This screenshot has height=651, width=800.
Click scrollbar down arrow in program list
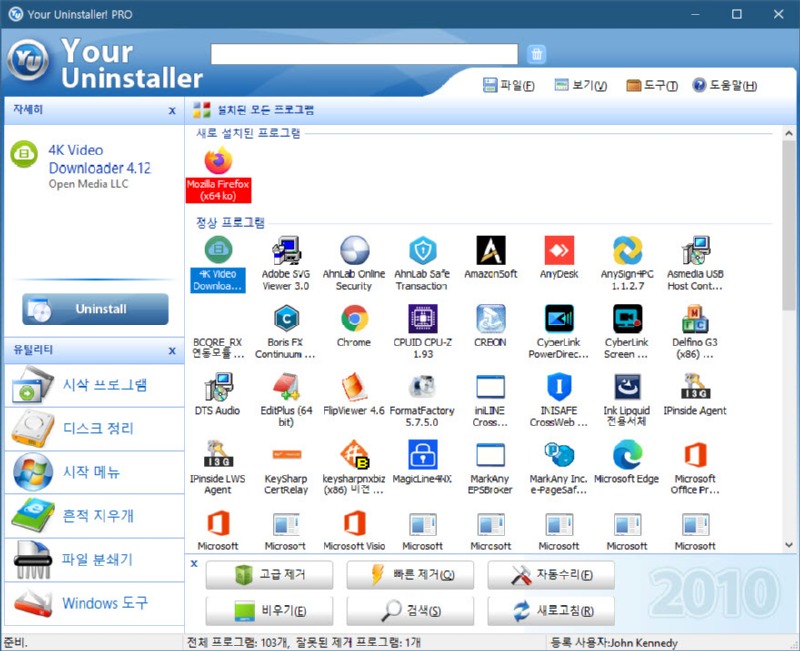[789, 544]
